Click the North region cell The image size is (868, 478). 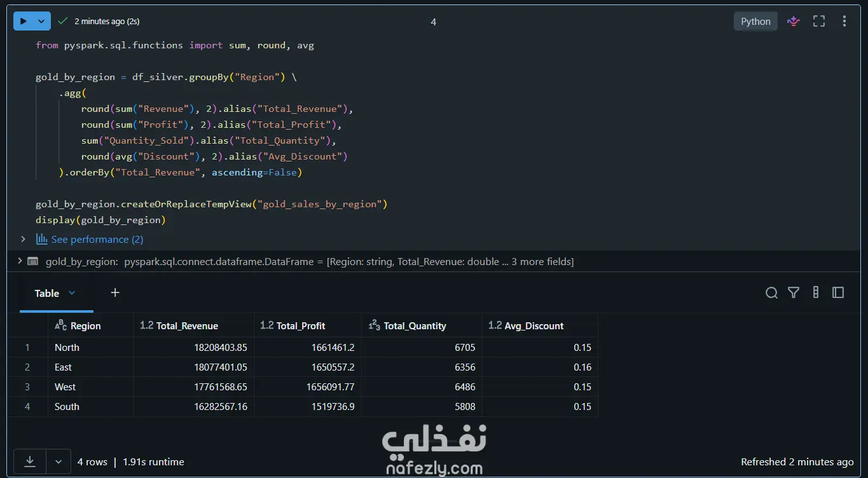coord(91,347)
